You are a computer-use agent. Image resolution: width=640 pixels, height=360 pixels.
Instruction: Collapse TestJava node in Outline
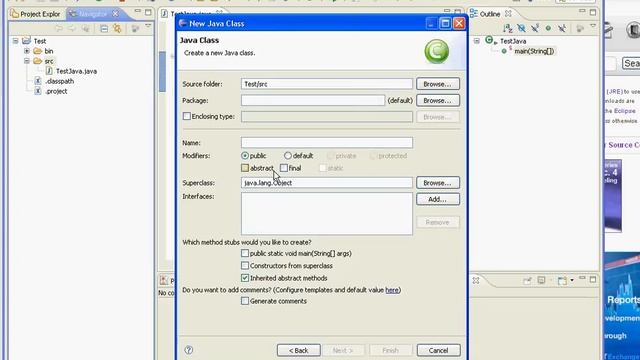tap(477, 41)
